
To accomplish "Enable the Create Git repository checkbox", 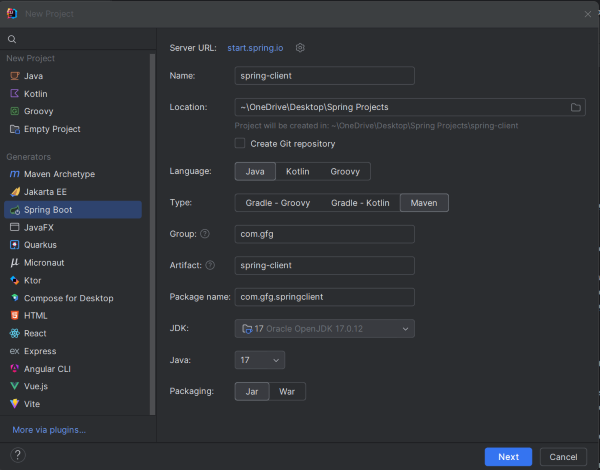I will click(240, 144).
